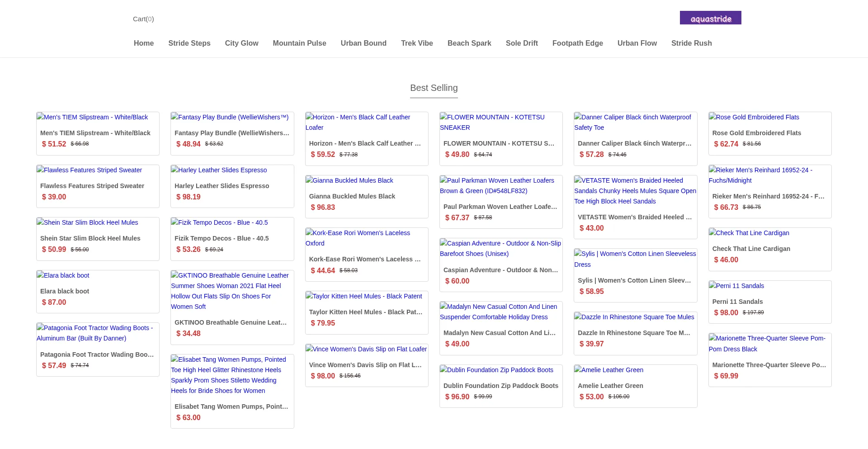
Task: Open the Stride Steps category
Action: 189,43
